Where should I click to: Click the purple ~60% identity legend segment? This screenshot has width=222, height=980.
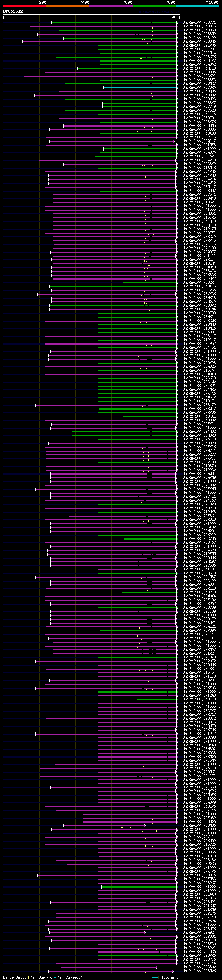(x=111, y=6)
